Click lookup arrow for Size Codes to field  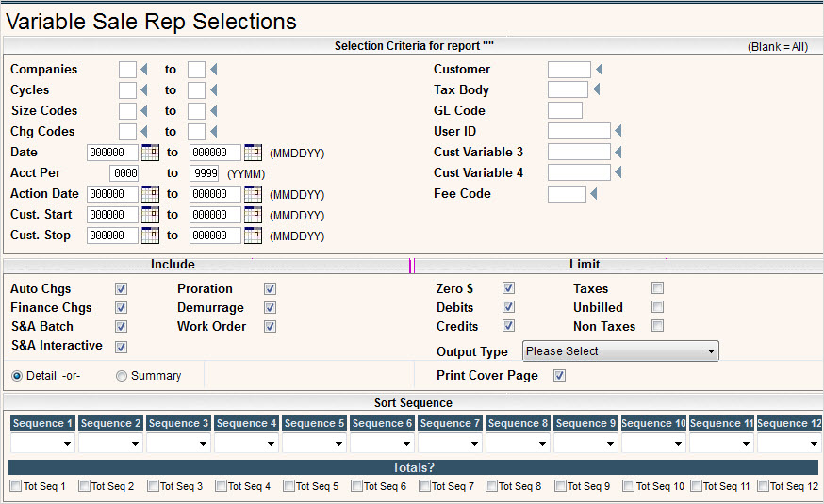213,111
